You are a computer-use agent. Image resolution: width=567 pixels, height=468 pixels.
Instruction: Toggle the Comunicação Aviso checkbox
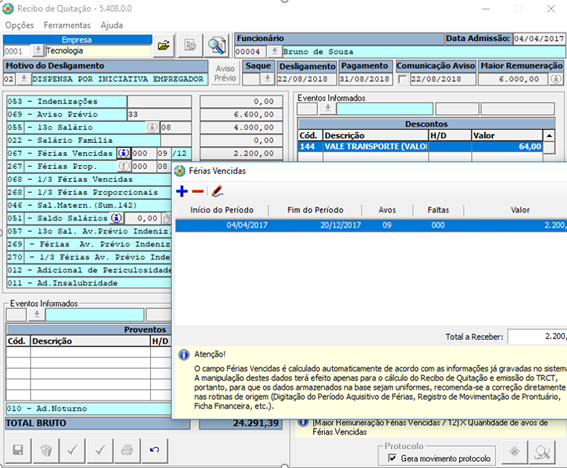(402, 79)
